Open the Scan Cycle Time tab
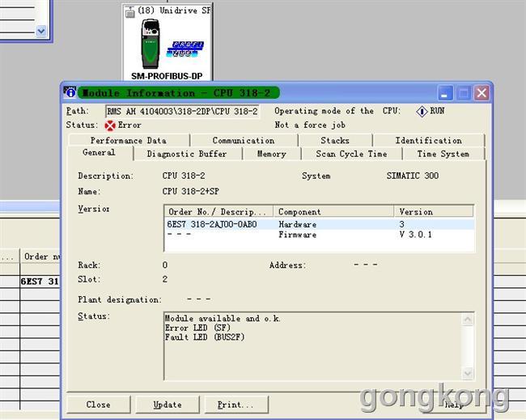Viewport: 526px width, 420px height. 351,154
